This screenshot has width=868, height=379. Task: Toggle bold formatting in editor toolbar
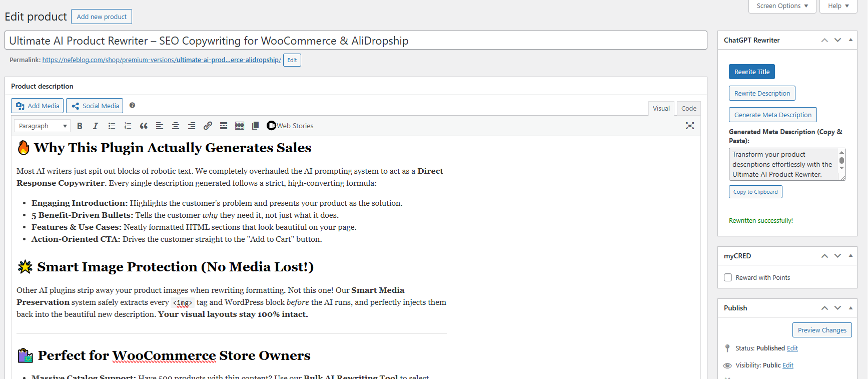click(80, 126)
